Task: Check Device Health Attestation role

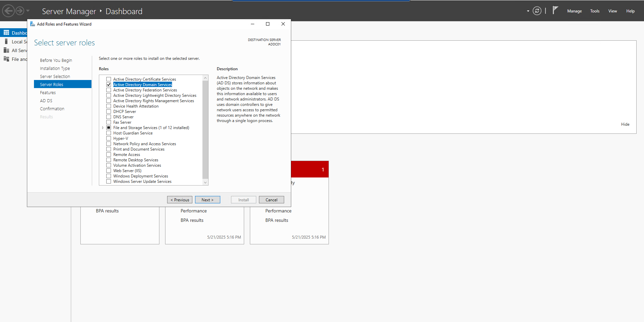Action: tap(109, 106)
